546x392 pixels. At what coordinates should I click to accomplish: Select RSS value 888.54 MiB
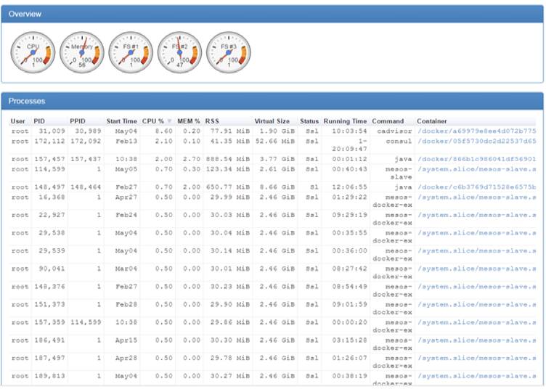click(x=228, y=159)
